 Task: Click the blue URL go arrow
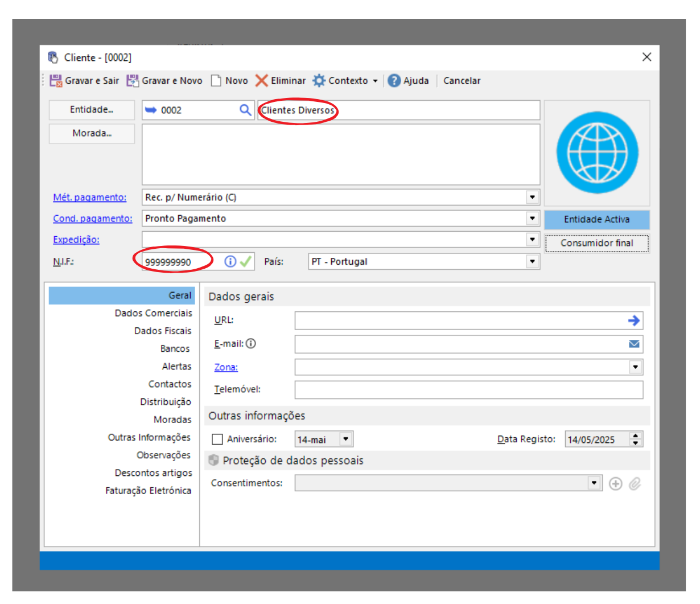point(633,321)
